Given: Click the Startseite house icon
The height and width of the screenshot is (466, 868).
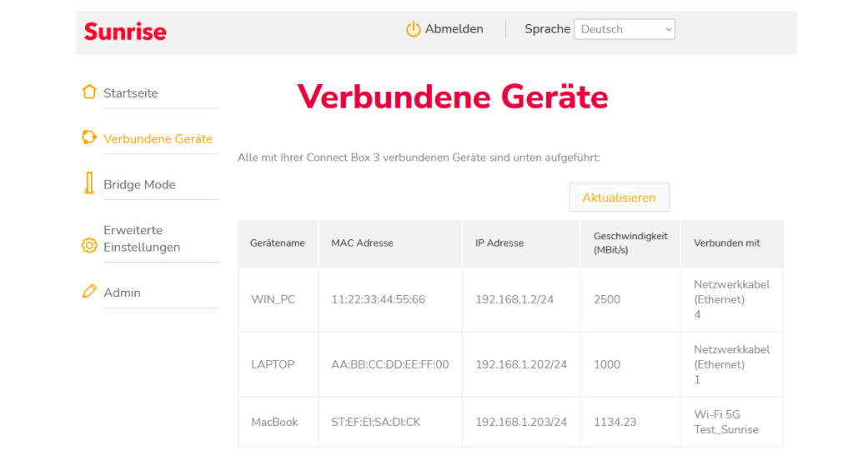Looking at the screenshot, I should [x=89, y=93].
